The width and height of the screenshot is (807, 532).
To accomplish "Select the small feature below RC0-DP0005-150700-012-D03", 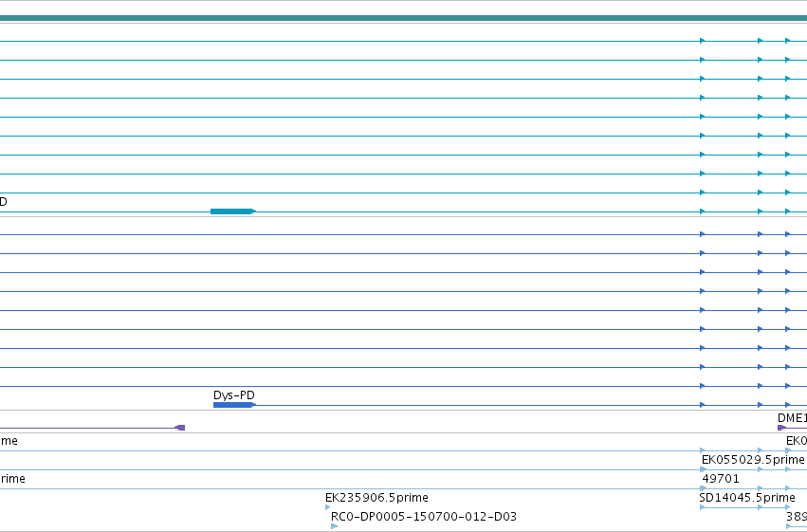I will pos(335,526).
